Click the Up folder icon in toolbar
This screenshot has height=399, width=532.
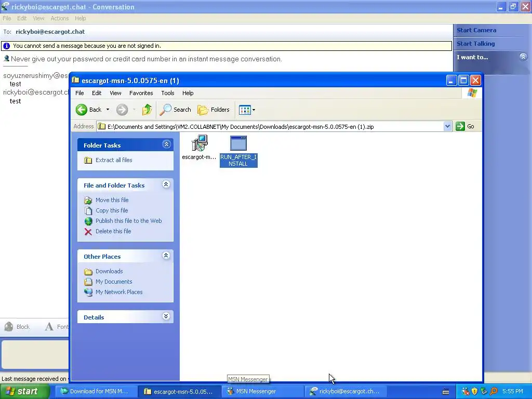point(147,110)
